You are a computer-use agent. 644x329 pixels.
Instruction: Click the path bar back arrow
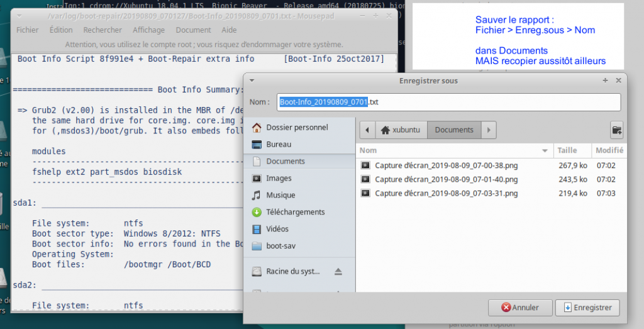367,130
